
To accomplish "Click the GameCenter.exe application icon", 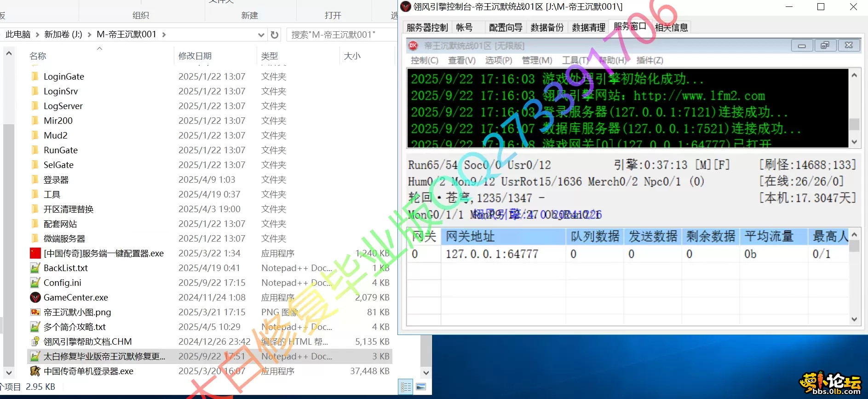I will (x=35, y=297).
